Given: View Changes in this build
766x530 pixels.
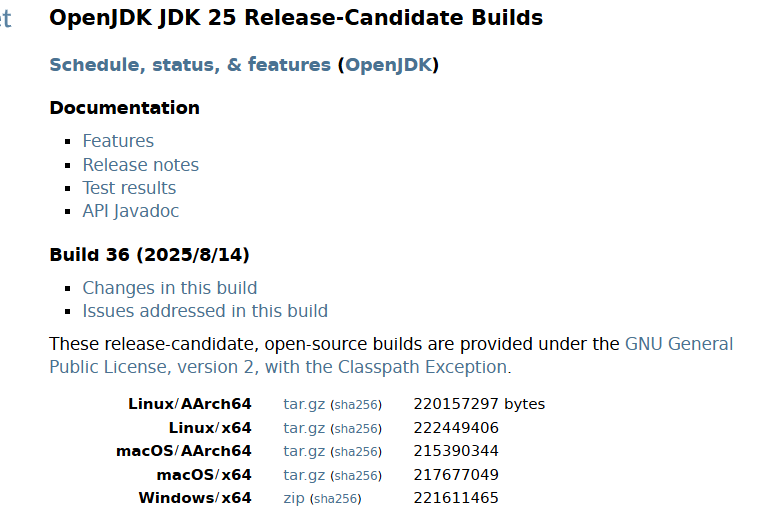Looking at the screenshot, I should (170, 288).
